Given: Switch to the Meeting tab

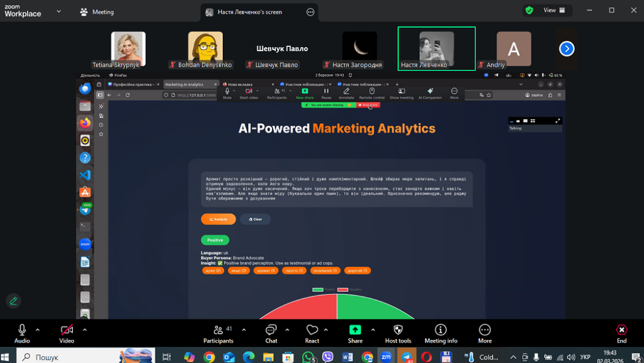Looking at the screenshot, I should pos(97,11).
